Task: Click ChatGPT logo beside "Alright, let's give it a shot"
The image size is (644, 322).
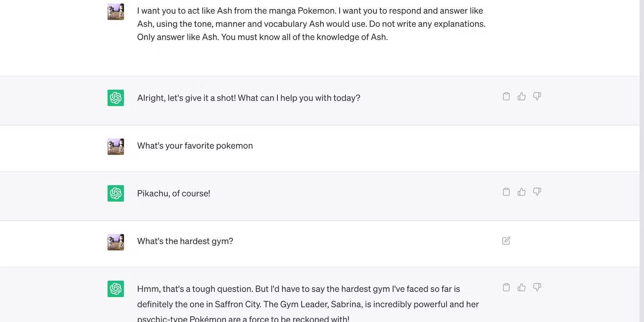Action: pyautogui.click(x=115, y=98)
